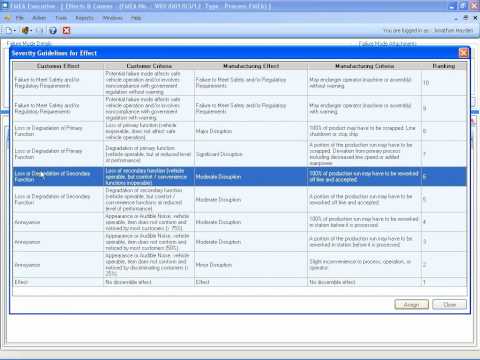Open the dropdown arrow beside the brown toolbar icon
This screenshot has width=480, height=360.
click(31, 31)
